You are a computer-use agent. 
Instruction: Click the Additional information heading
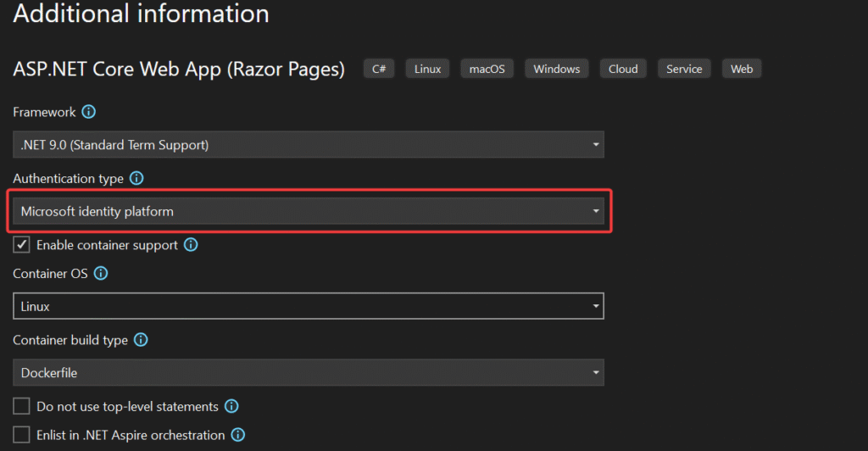[x=142, y=14]
